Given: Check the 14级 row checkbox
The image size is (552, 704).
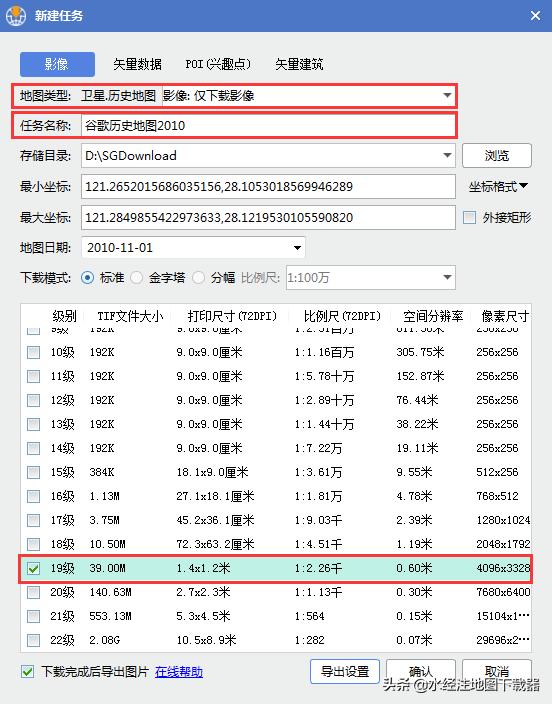Looking at the screenshot, I should (x=33, y=448).
